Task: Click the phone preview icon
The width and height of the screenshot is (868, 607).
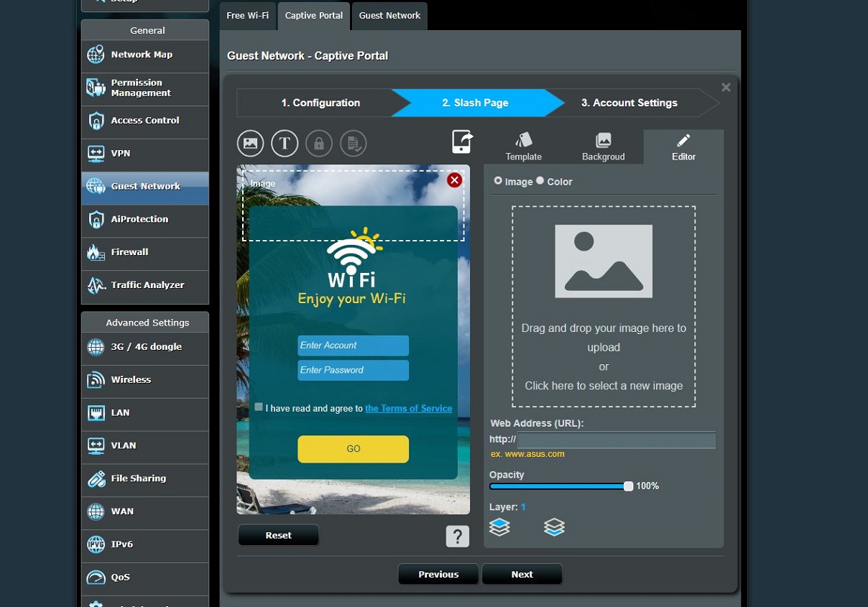Action: (x=462, y=142)
